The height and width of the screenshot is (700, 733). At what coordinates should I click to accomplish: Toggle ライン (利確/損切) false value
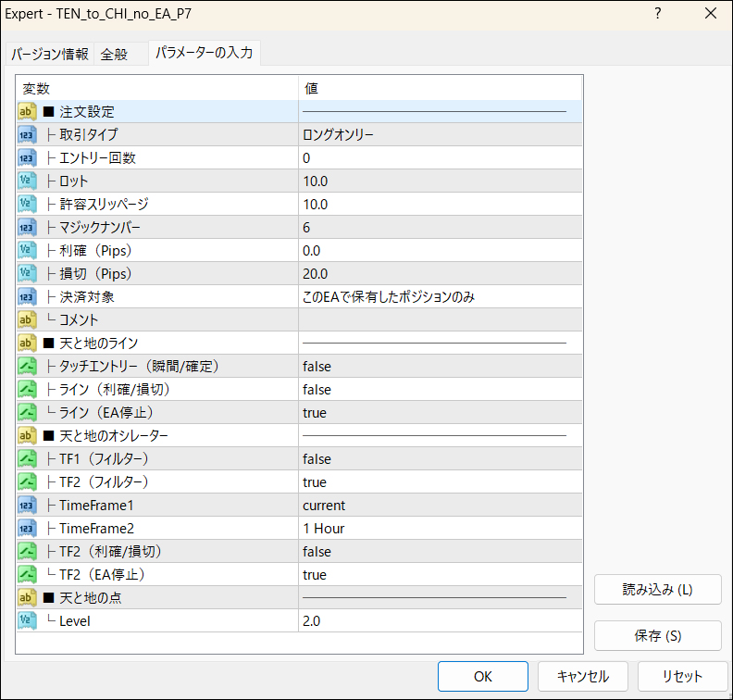click(440, 390)
